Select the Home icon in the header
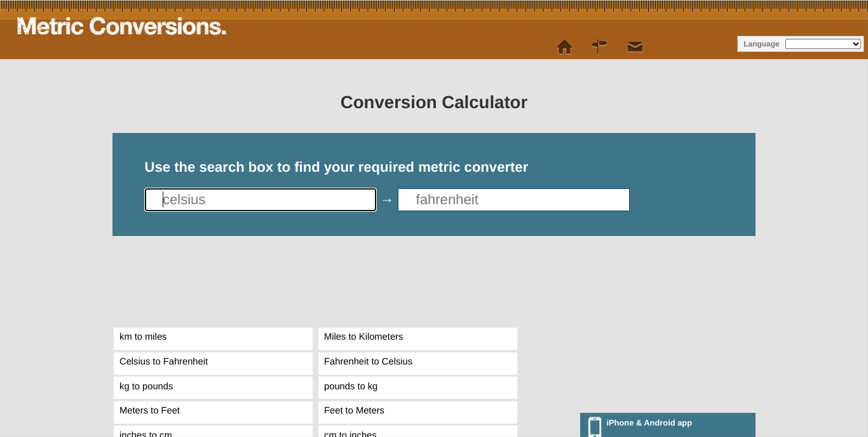 pyautogui.click(x=564, y=46)
